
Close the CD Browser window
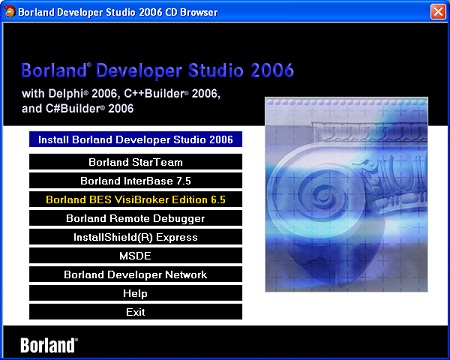[438, 12]
